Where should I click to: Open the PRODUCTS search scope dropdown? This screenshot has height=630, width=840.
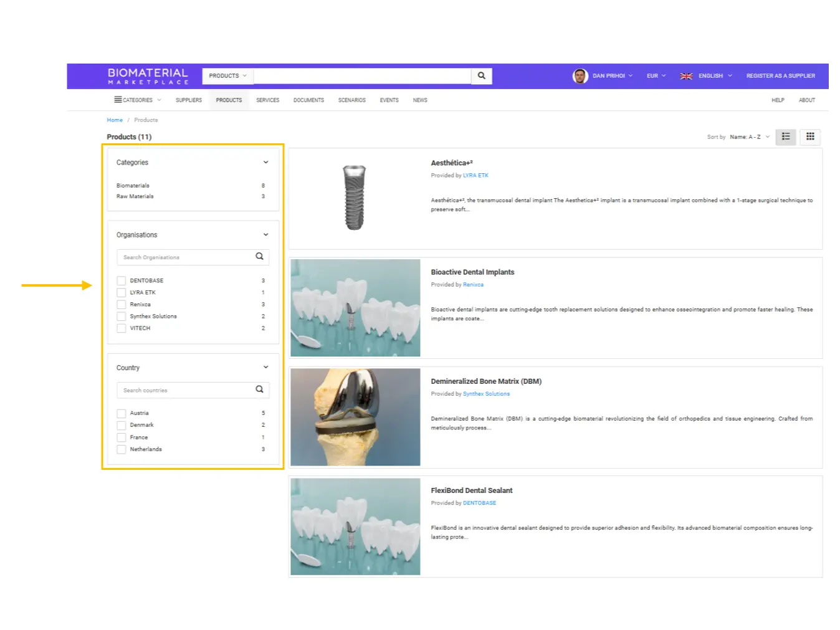[227, 76]
